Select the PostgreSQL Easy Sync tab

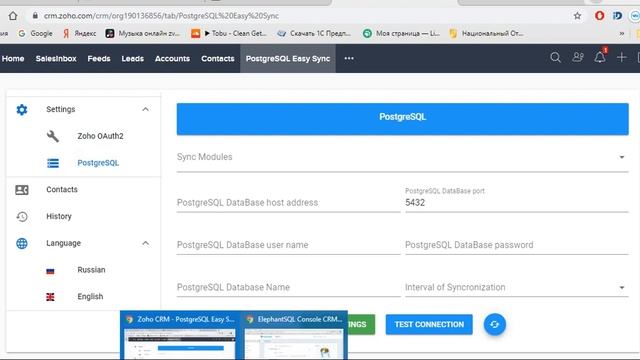(x=288, y=58)
